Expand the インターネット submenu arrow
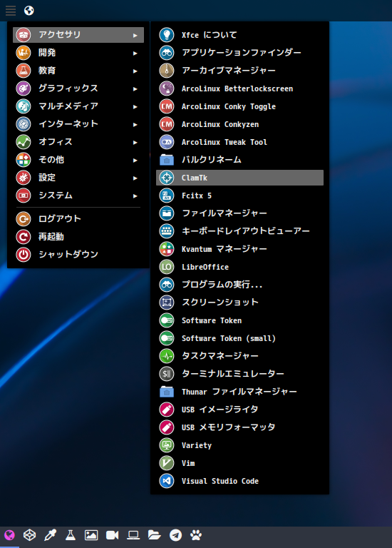This screenshot has height=548, width=392. (135, 124)
